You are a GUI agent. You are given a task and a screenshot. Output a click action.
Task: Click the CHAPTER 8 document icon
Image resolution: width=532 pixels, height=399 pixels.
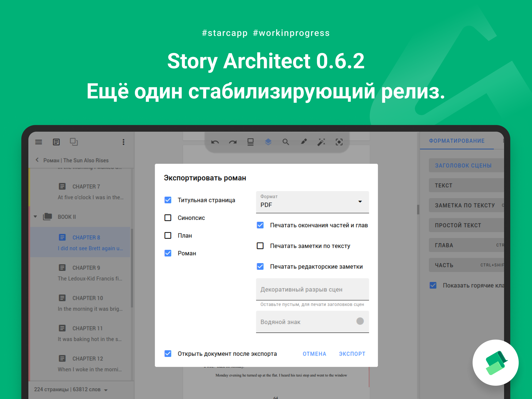[x=62, y=237]
